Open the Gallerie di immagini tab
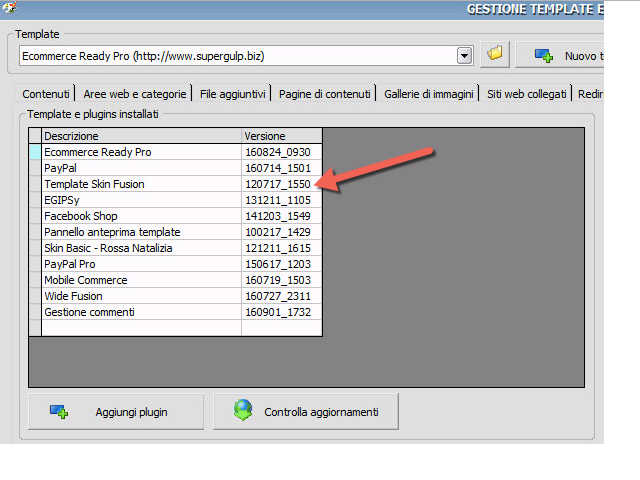The width and height of the screenshot is (640, 480). pyautogui.click(x=428, y=94)
